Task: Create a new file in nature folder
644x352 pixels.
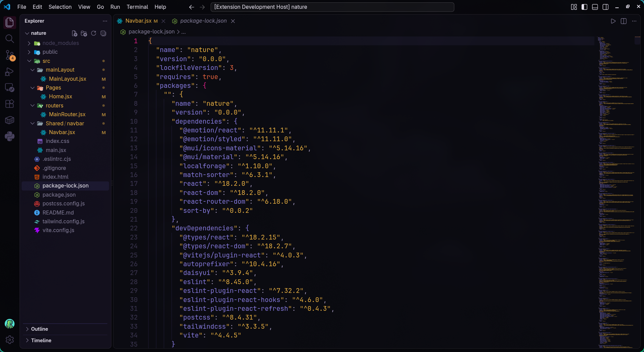Action: click(x=75, y=33)
